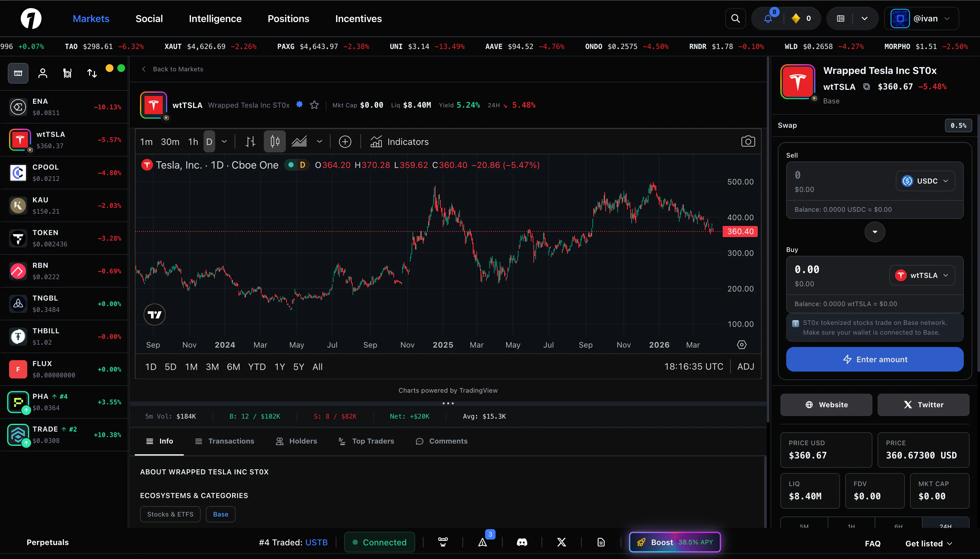Open the @ivan account menu

pyautogui.click(x=921, y=18)
